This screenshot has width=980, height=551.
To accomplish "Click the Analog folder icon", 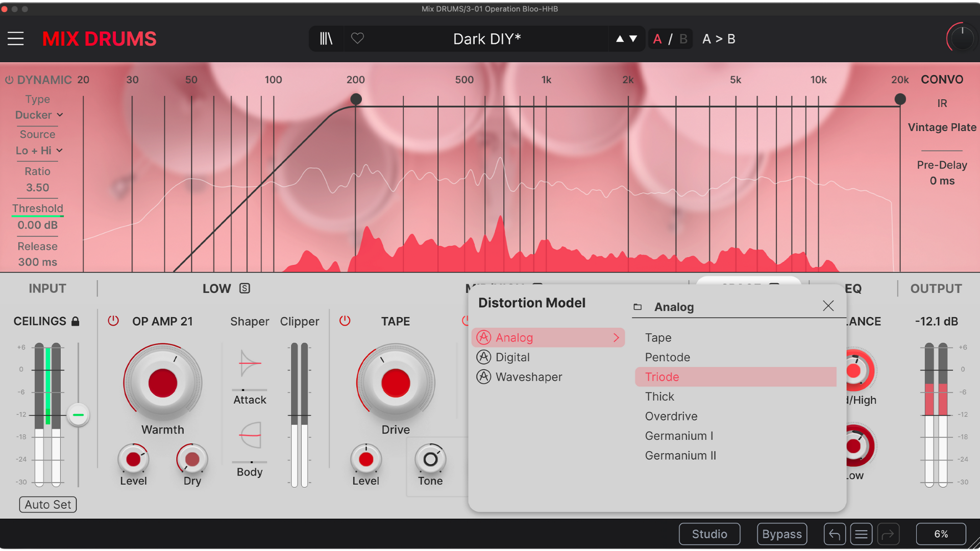I will (x=638, y=307).
